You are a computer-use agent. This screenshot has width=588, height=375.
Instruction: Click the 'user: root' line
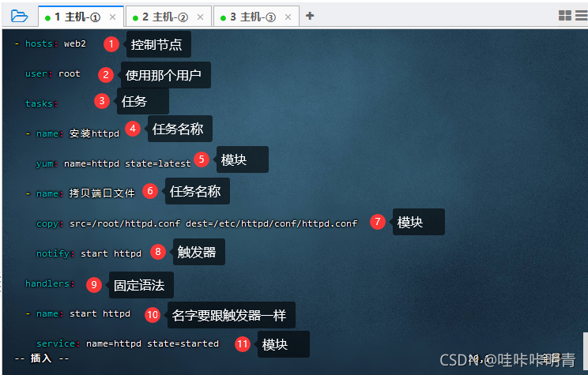point(52,73)
